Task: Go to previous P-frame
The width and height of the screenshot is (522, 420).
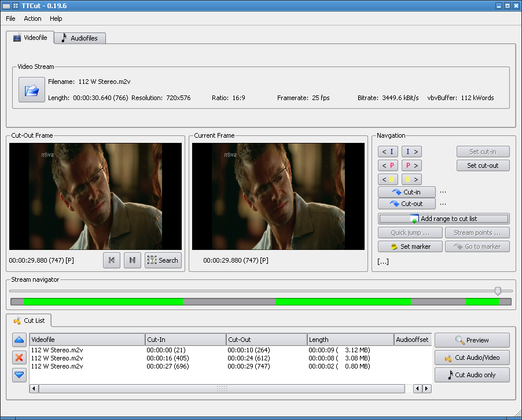Action: 388,165
